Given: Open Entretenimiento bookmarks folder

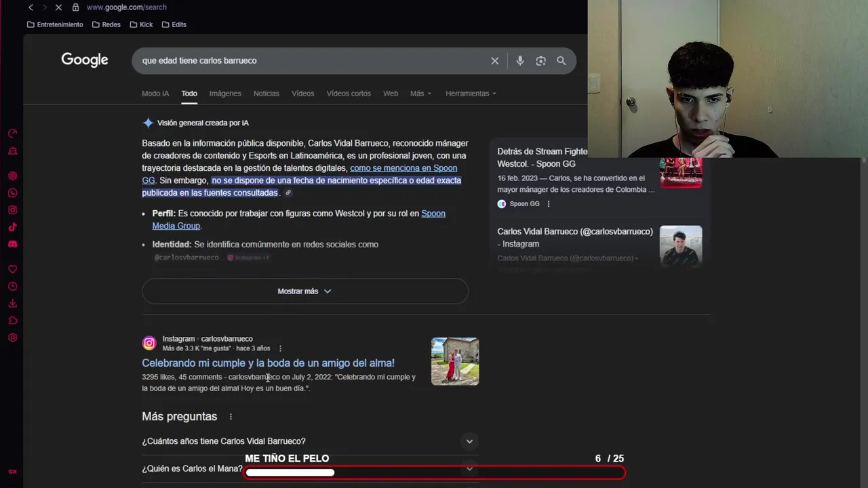Looking at the screenshot, I should click(55, 24).
